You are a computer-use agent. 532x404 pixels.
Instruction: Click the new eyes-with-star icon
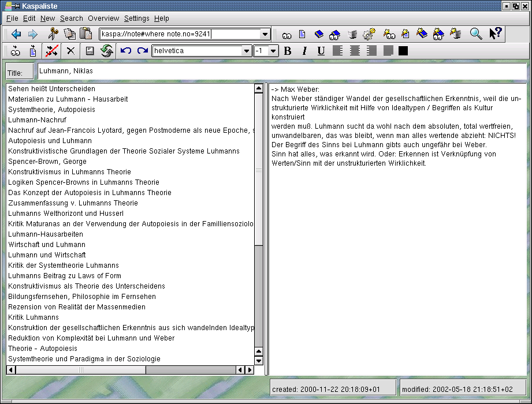click(x=389, y=34)
